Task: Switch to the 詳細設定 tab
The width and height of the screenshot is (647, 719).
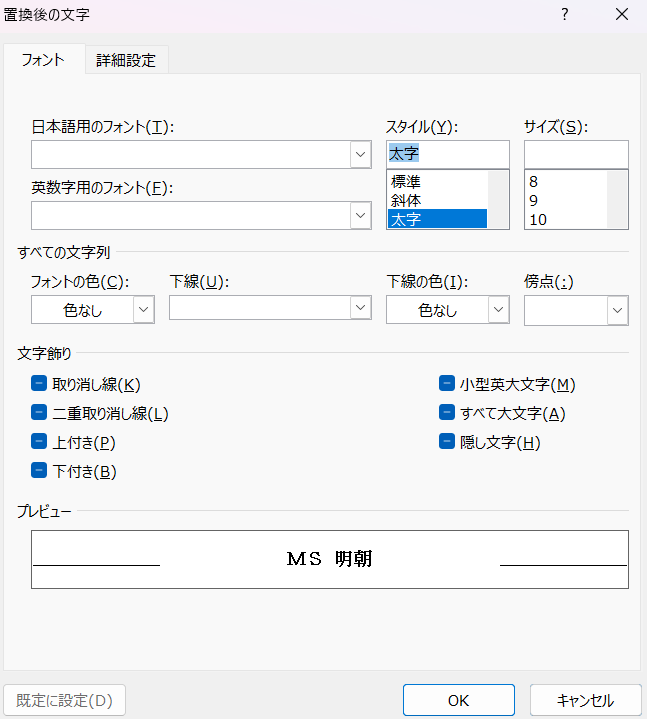Action: pyautogui.click(x=126, y=60)
